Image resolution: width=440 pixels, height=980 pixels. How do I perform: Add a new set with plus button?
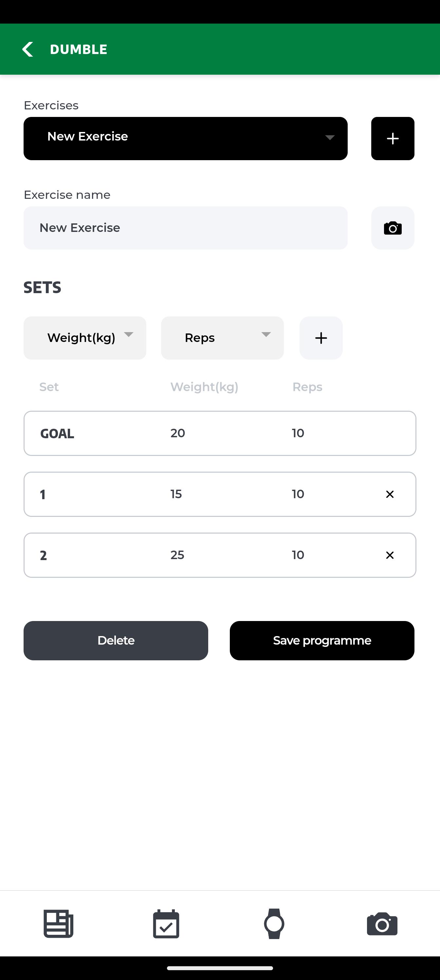(321, 338)
